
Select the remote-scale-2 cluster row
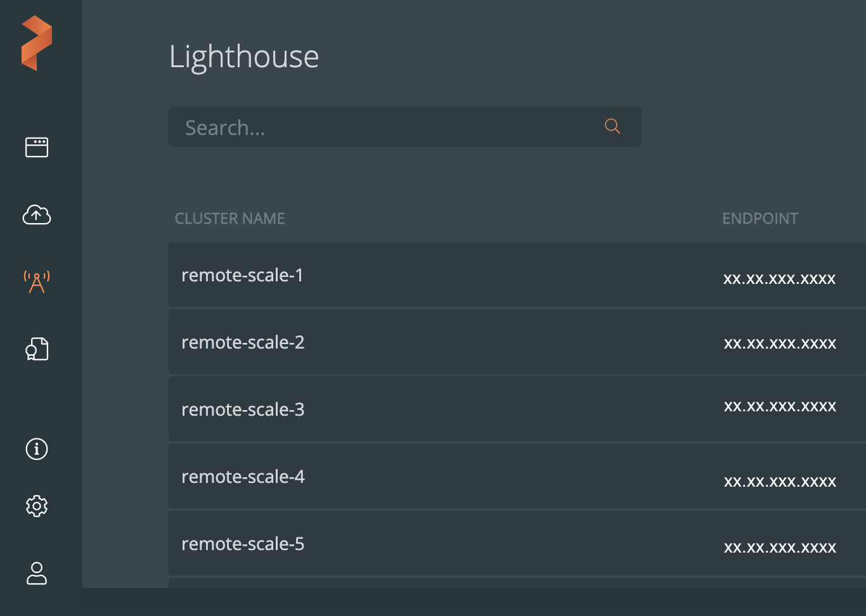pos(243,342)
